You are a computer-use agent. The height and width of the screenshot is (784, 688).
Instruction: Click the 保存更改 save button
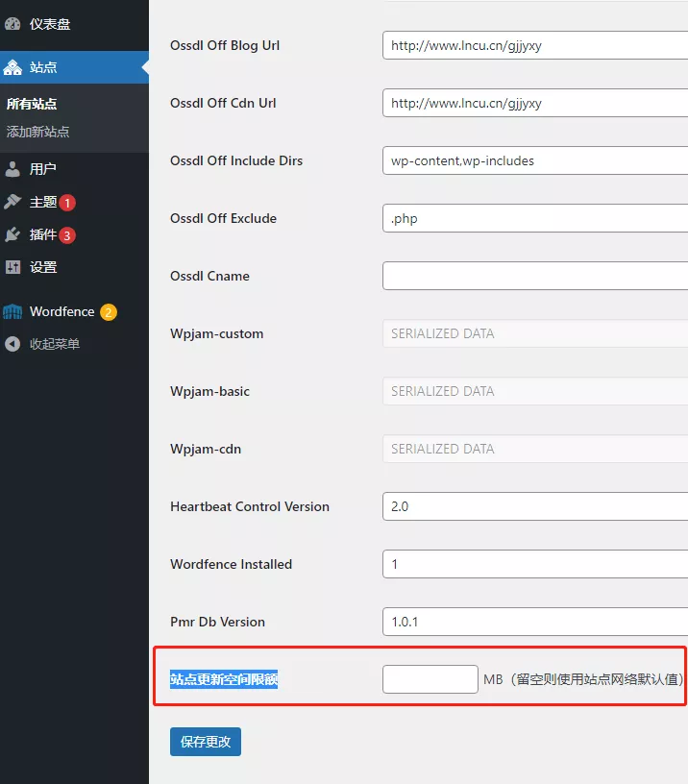click(x=206, y=742)
